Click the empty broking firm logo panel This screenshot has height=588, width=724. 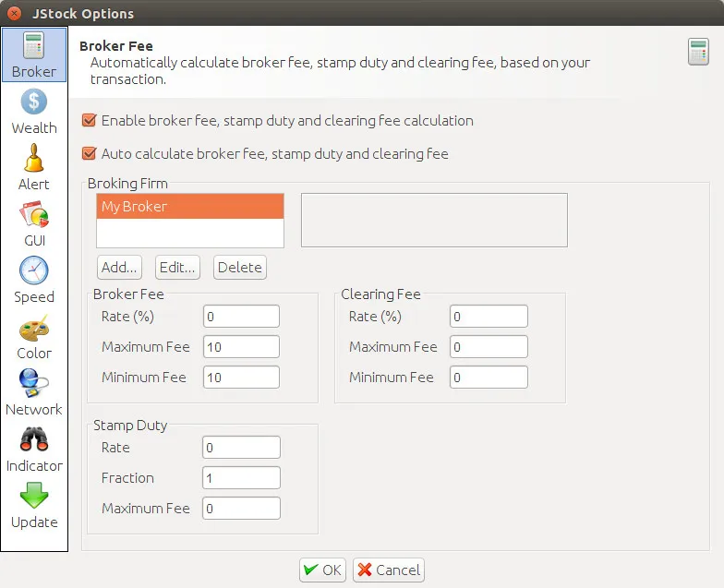click(434, 220)
